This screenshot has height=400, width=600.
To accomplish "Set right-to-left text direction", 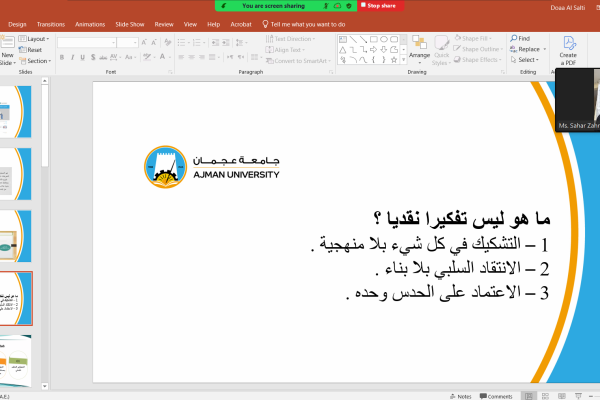I will pos(240,57).
